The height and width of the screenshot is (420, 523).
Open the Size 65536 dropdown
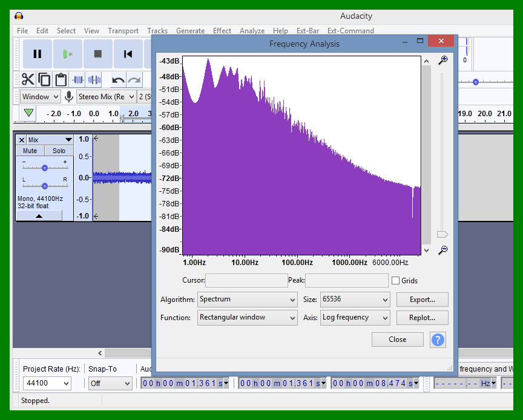[355, 299]
